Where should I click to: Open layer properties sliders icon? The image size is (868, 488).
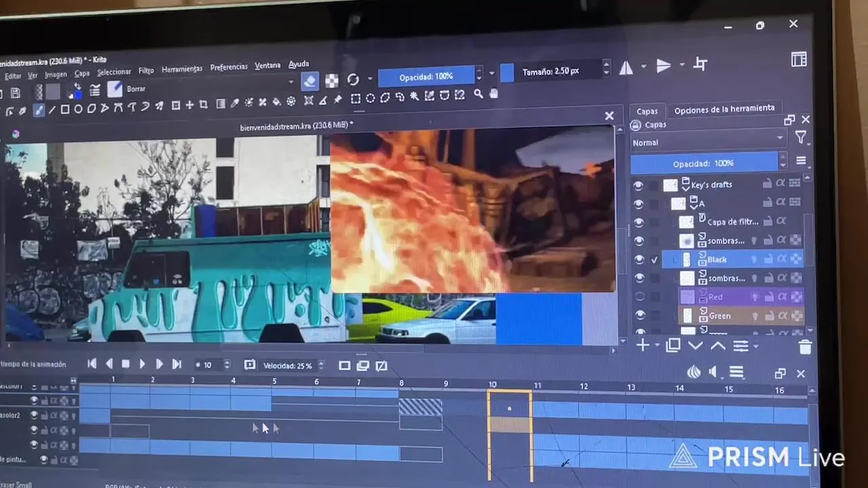(x=741, y=346)
